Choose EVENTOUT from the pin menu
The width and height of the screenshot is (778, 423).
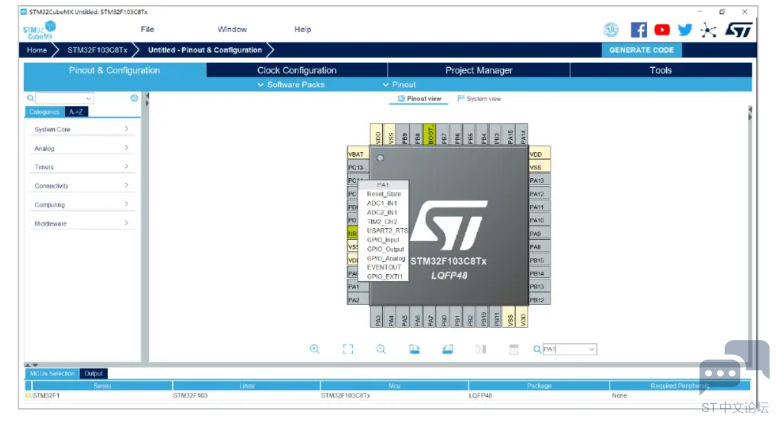coord(383,267)
